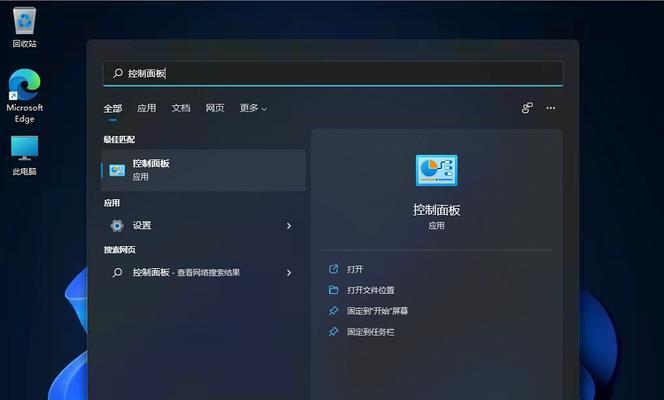Viewport: 664px width, 400px height.
Task: Switch to the 全部 tab
Action: (113, 108)
